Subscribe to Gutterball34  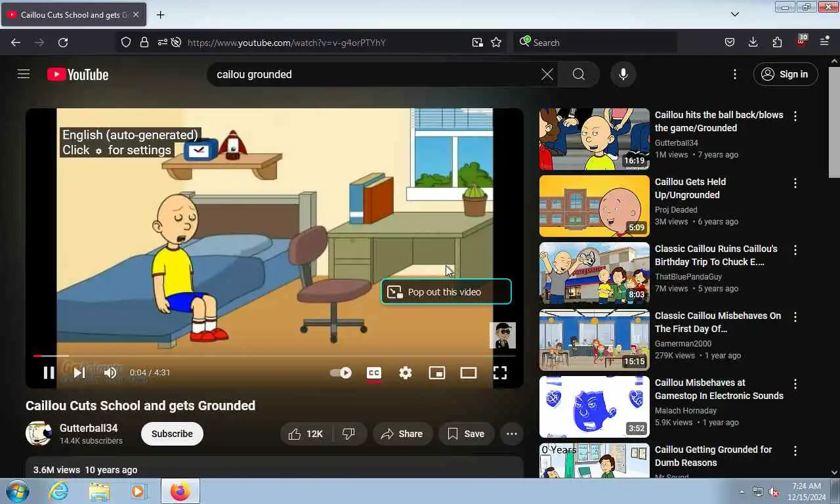click(172, 434)
